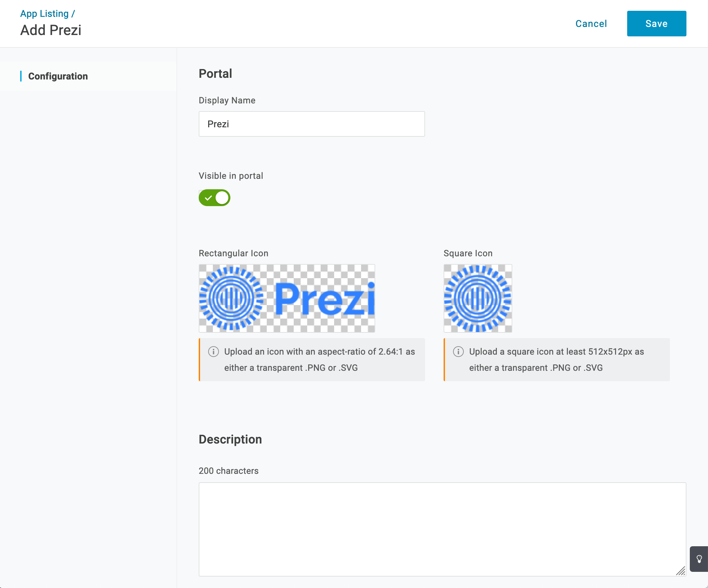Click the Portal section heading
708x588 pixels.
[x=216, y=74]
